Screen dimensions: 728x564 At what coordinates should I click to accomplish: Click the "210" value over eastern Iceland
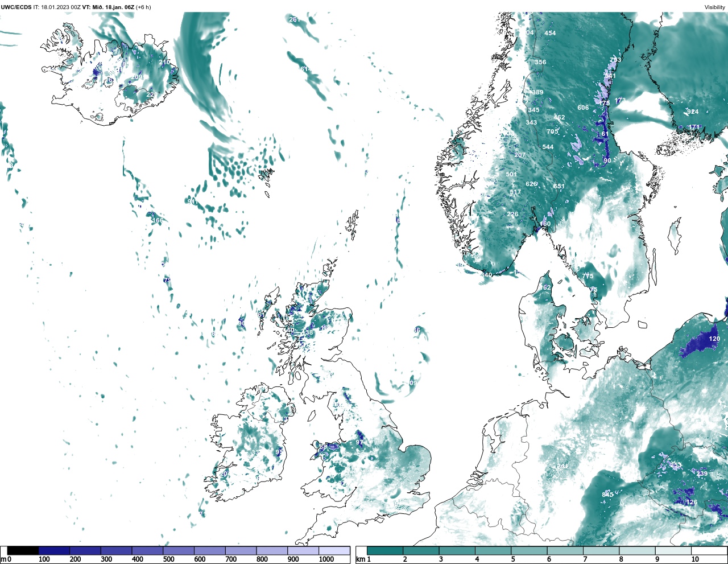(164, 62)
